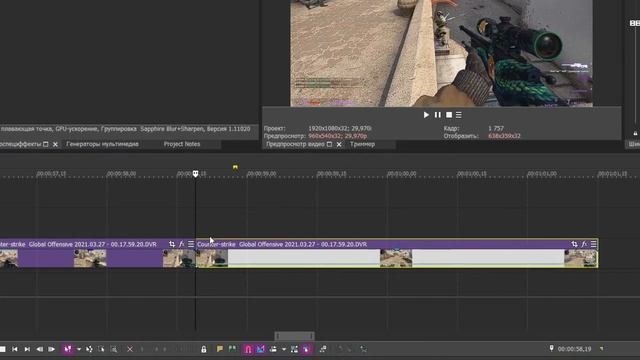640x360 pixels.
Task: Open preview transport options menu icon
Action: (459, 115)
